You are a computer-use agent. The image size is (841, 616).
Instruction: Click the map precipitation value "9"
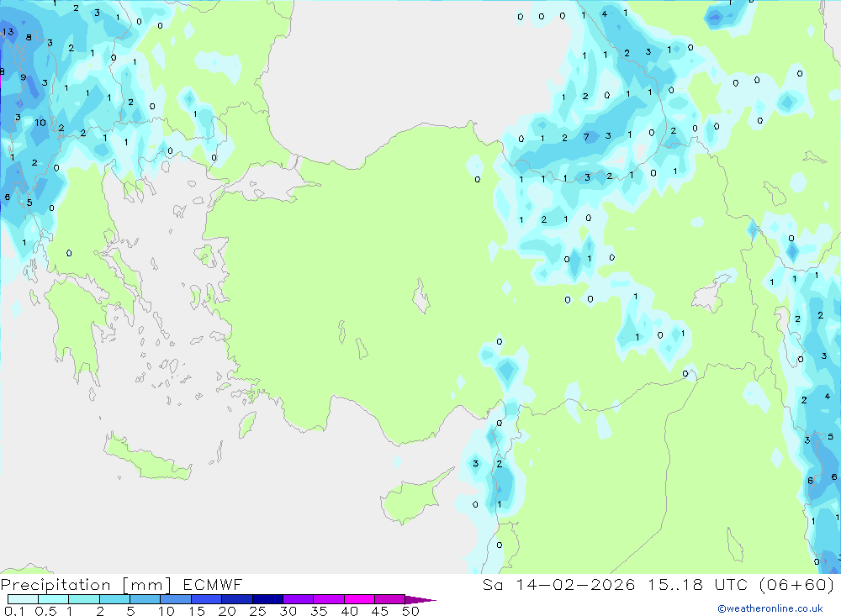coord(23,77)
